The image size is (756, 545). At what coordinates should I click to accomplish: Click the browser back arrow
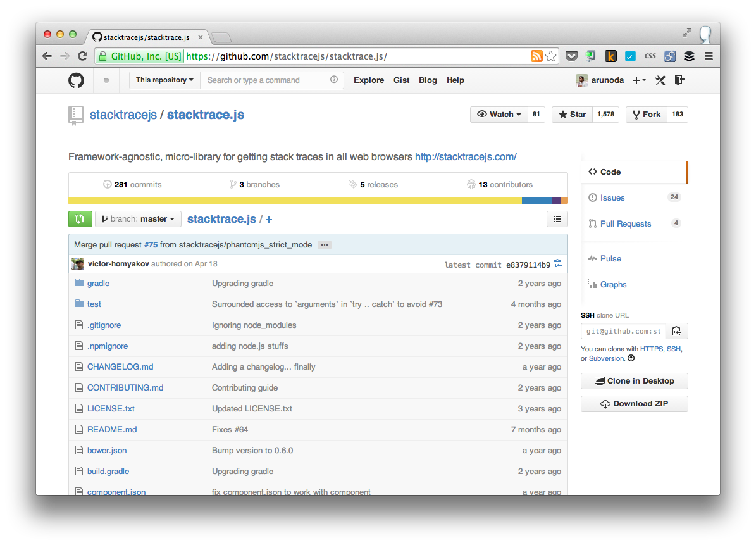coord(47,56)
